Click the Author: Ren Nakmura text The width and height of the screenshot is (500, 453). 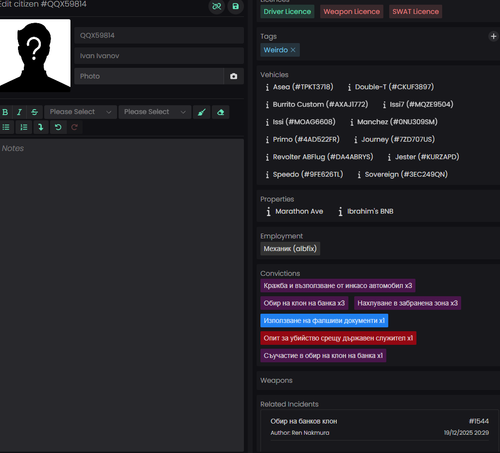point(300,433)
